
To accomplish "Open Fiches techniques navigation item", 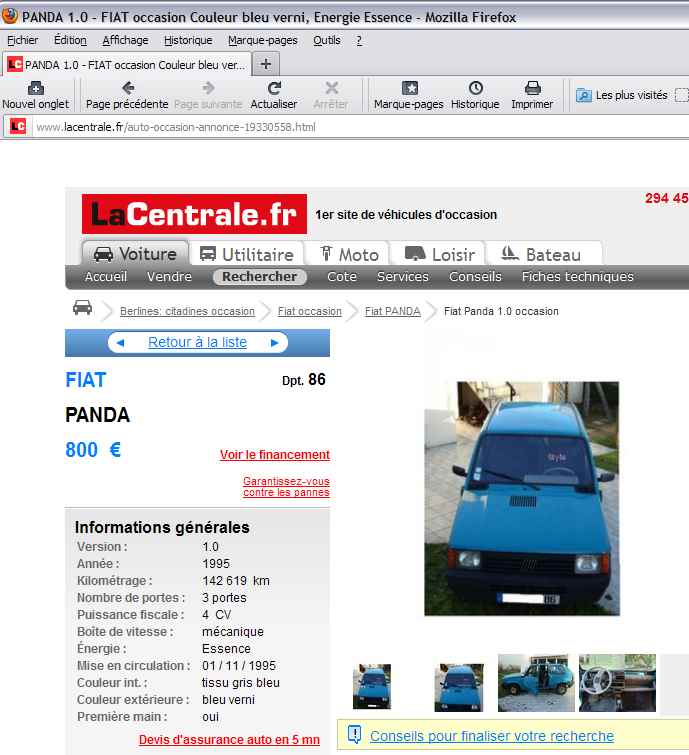I will 578,276.
